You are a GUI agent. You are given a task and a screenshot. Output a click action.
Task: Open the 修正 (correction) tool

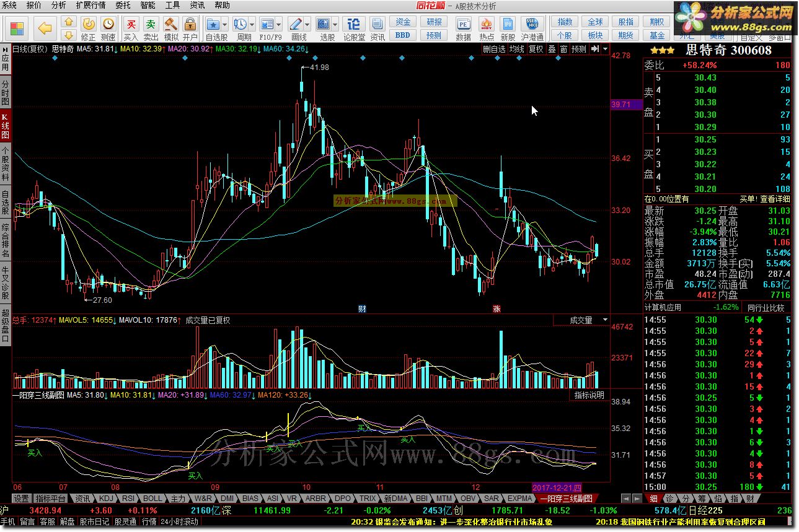coord(89,28)
